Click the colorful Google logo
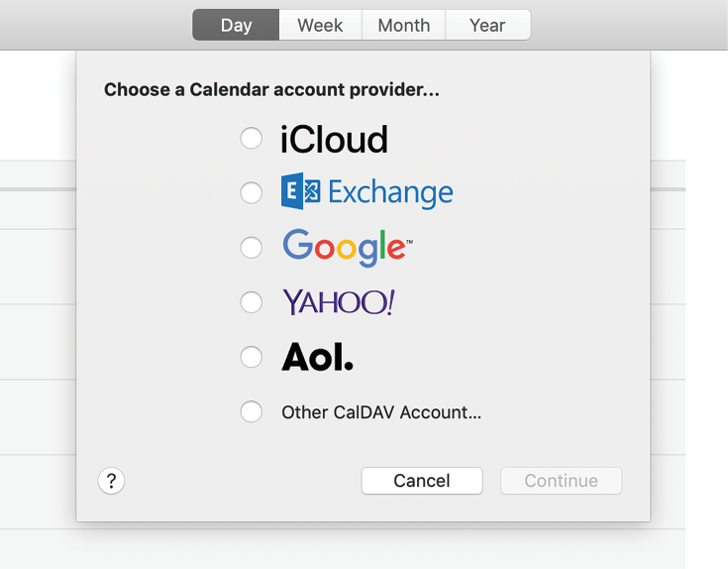Viewport: 728px width, 569px height. pyautogui.click(x=347, y=247)
